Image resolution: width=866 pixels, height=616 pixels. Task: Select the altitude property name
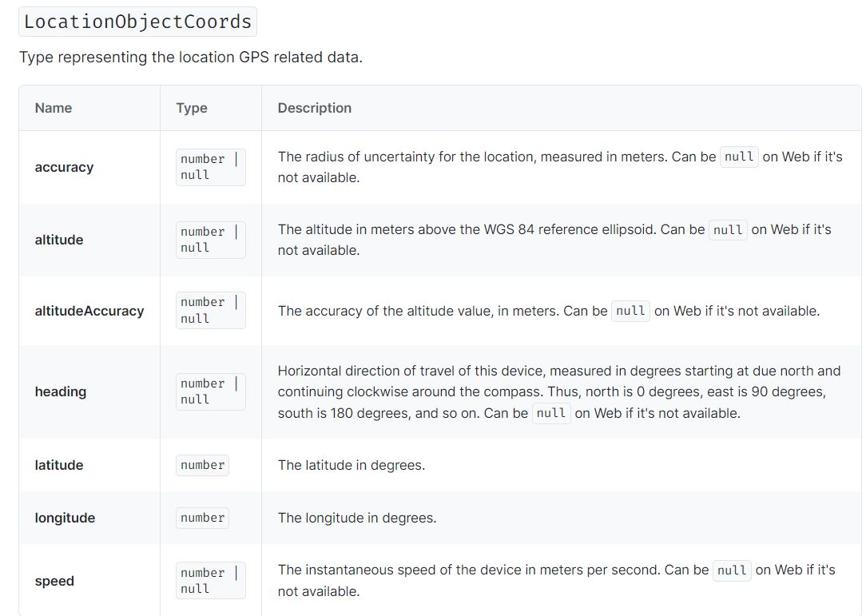[x=59, y=240]
